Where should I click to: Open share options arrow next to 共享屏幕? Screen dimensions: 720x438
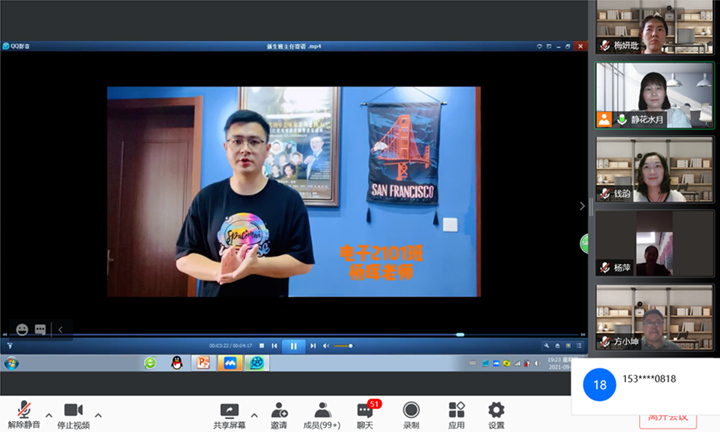254,415
